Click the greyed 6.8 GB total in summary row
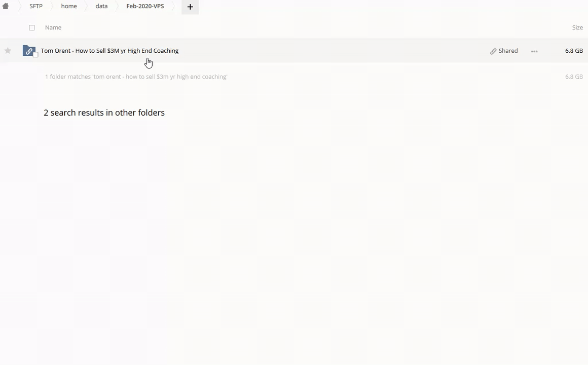Screen dimensions: 588x365 [574, 77]
